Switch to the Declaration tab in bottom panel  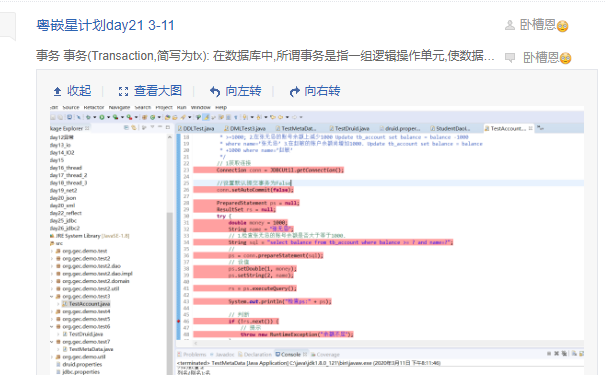pyautogui.click(x=255, y=354)
